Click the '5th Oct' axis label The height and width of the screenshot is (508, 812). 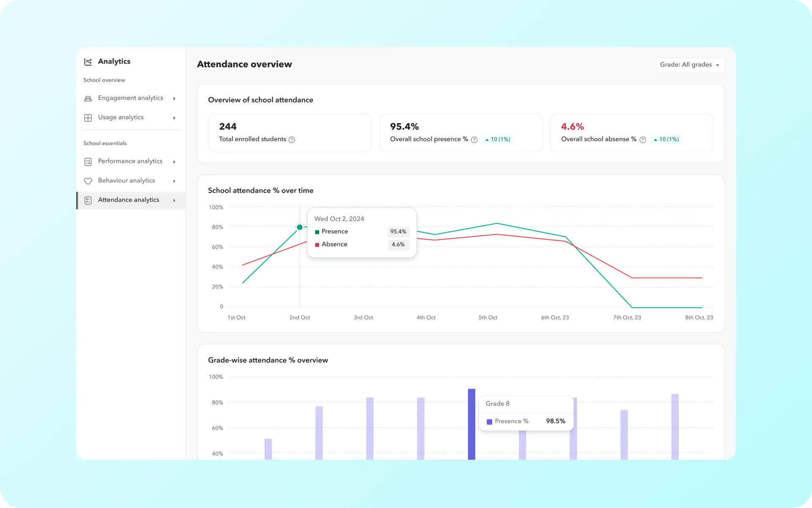[x=488, y=317]
